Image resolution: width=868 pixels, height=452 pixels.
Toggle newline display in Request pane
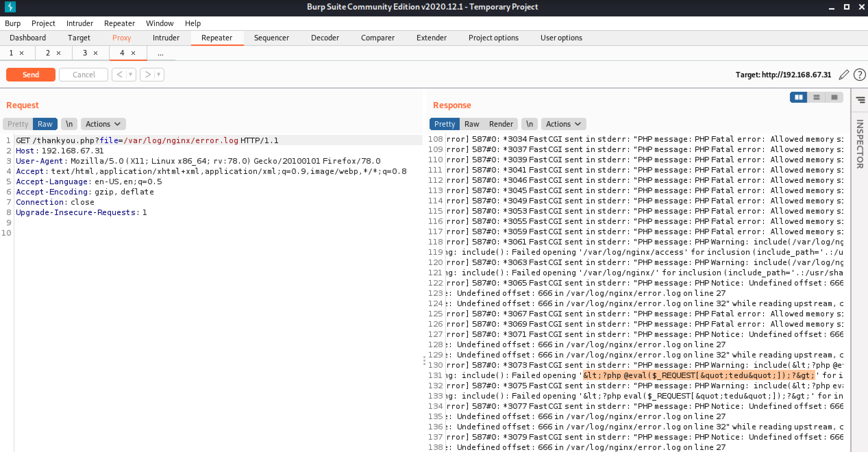point(69,124)
